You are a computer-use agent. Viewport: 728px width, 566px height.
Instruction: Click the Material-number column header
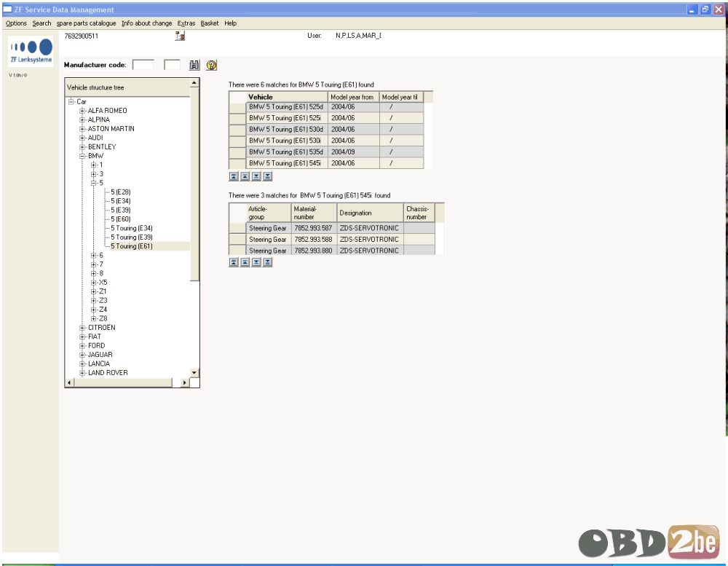[314, 213]
